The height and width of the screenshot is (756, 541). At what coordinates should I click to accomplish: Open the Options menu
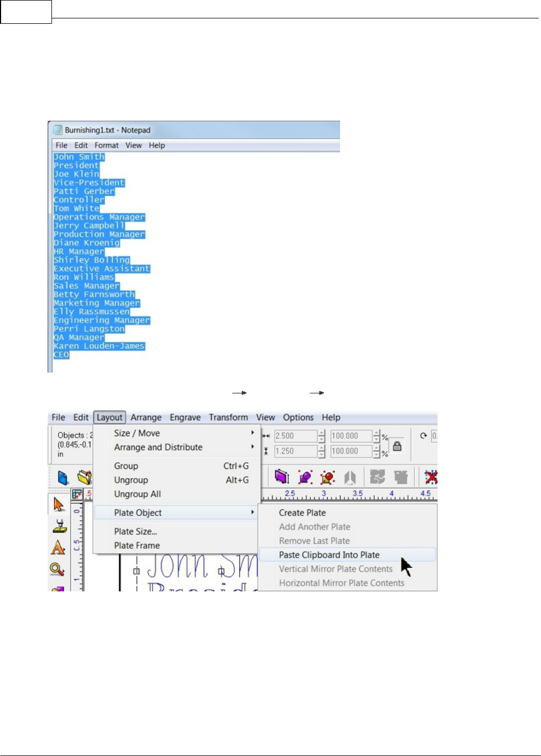tap(298, 418)
